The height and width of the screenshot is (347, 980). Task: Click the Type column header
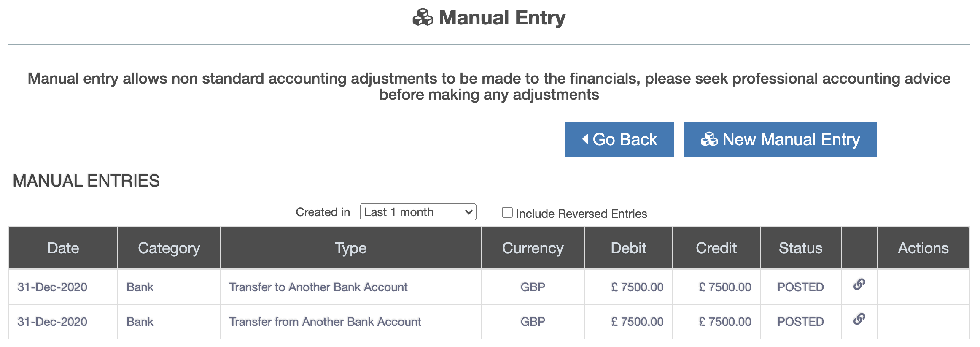[350, 248]
